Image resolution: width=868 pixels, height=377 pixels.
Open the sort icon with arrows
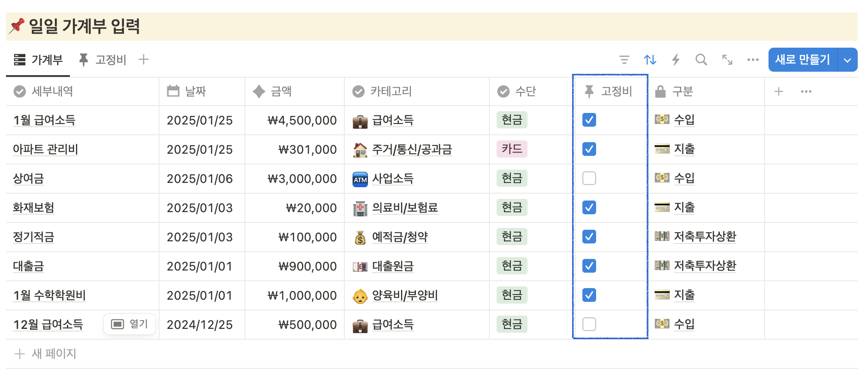pyautogui.click(x=650, y=60)
